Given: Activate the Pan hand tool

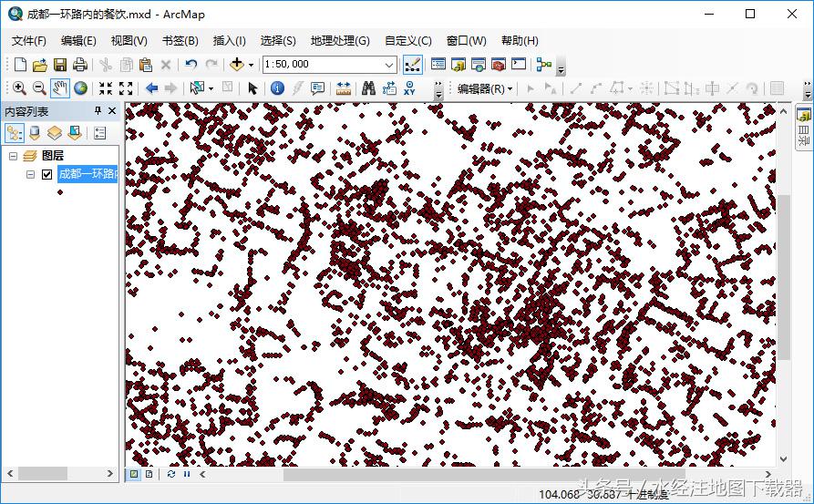Looking at the screenshot, I should coord(60,88).
